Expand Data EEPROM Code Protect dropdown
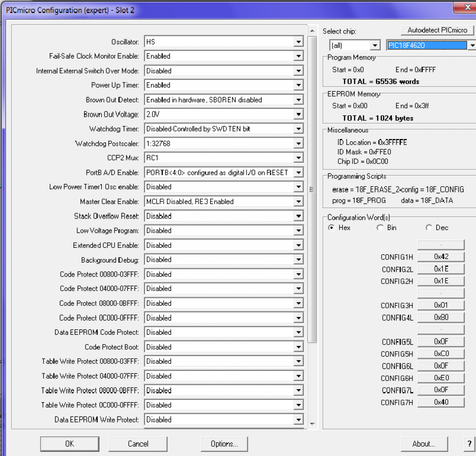The height and width of the screenshot is (456, 476). click(x=224, y=332)
